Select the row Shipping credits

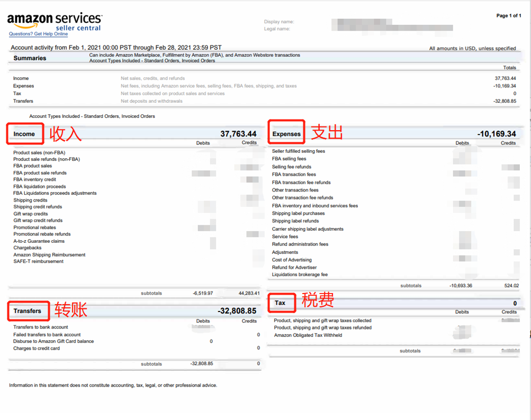tap(31, 200)
